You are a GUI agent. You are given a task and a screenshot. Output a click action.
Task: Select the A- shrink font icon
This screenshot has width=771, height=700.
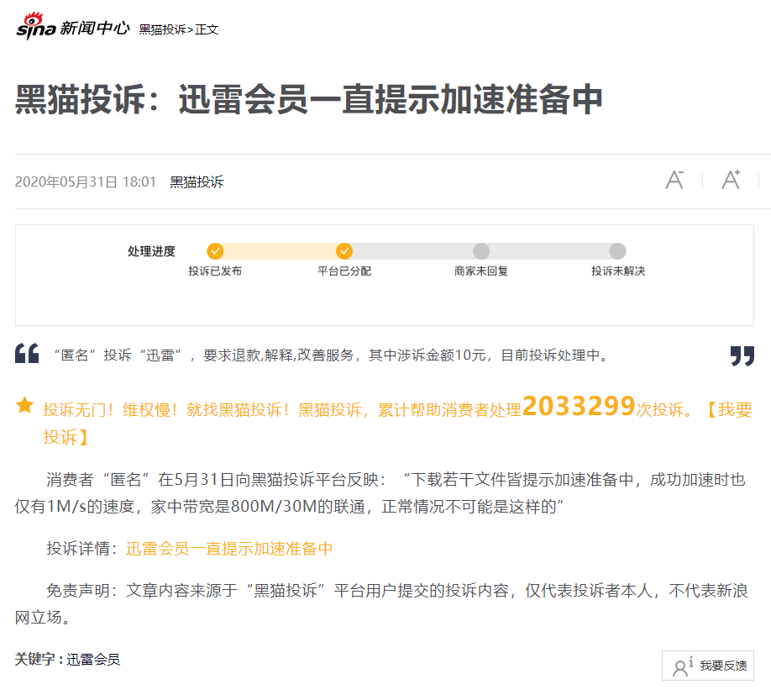[x=673, y=178]
